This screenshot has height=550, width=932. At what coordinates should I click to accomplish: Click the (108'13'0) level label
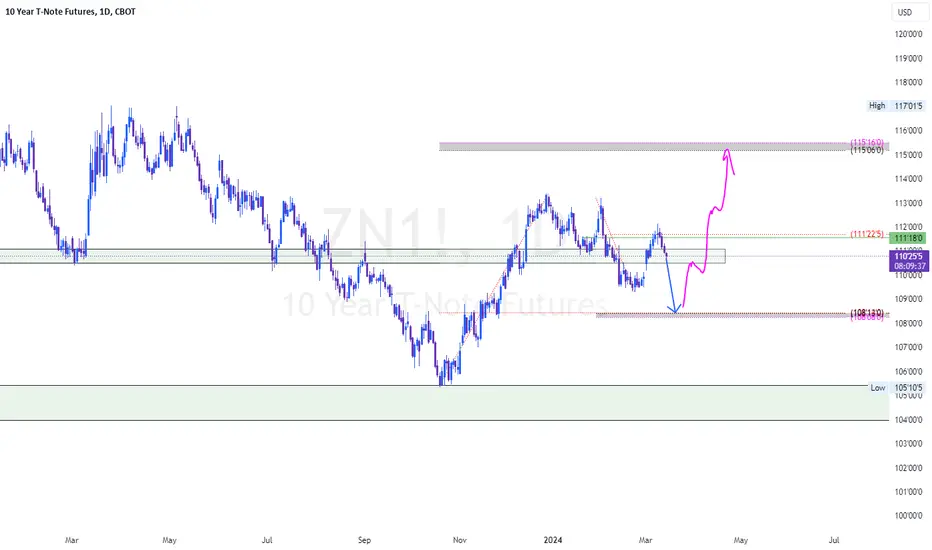click(x=867, y=313)
